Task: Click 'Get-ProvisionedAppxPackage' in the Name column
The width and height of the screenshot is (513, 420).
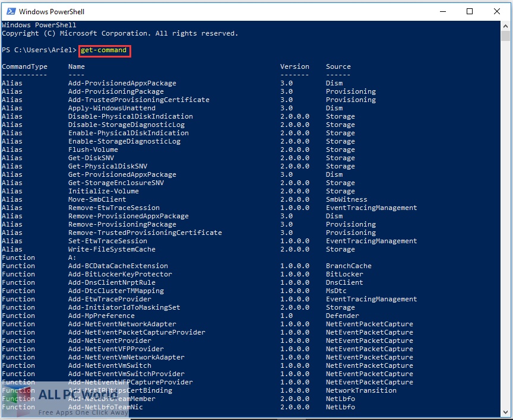Action: 122,174
